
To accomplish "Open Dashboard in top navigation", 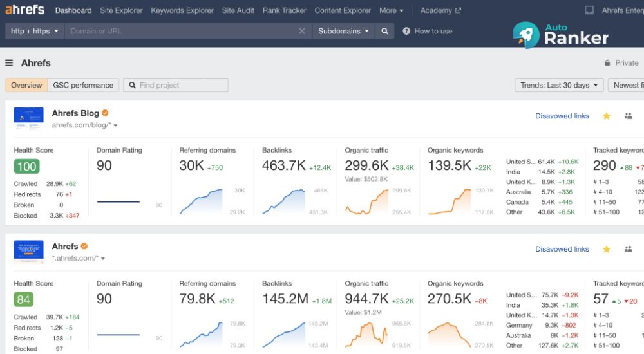I will [73, 10].
